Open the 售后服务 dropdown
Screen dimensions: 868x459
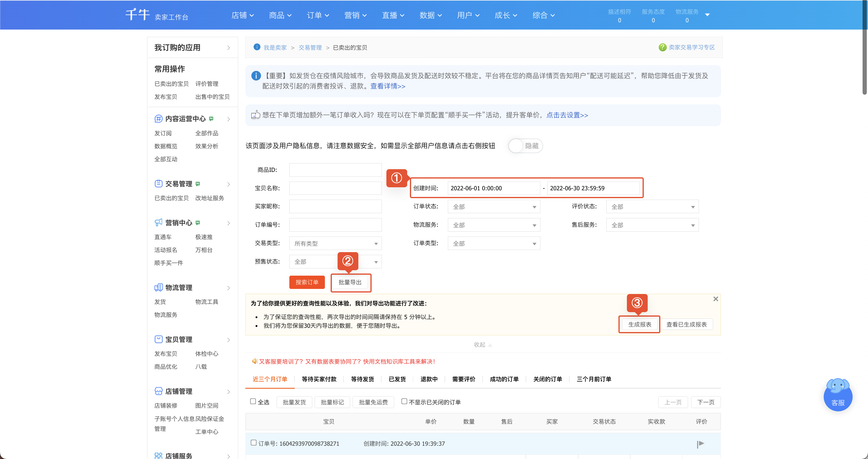click(652, 225)
